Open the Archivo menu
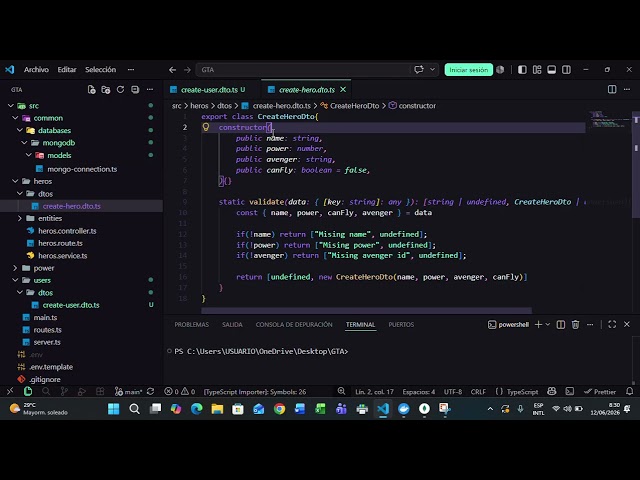 (36, 70)
